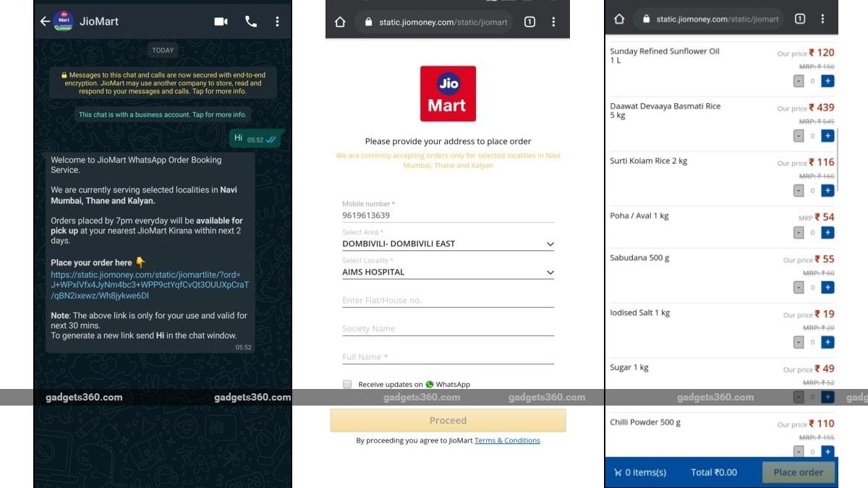
Task: Select the Sugar 1 kg item name
Action: [629, 367]
